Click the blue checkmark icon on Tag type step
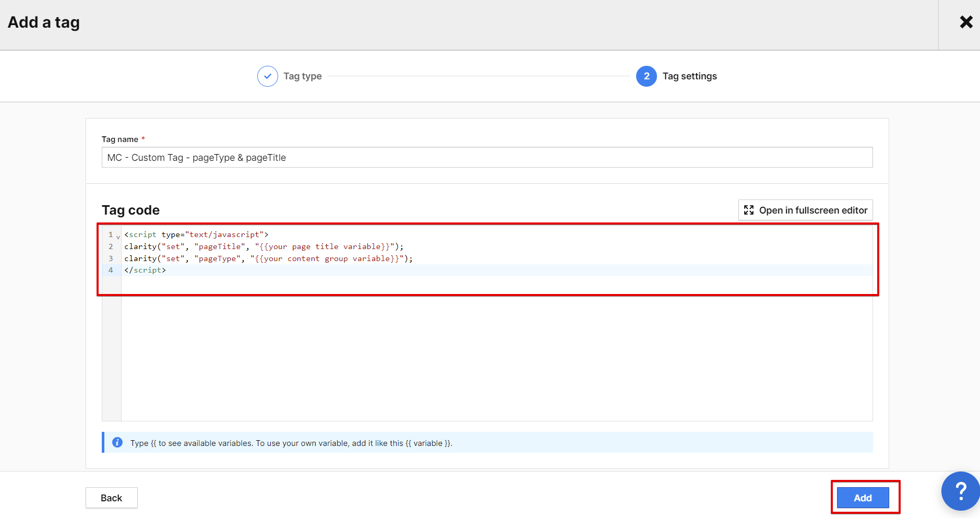Image resolution: width=980 pixels, height=518 pixels. (x=268, y=76)
